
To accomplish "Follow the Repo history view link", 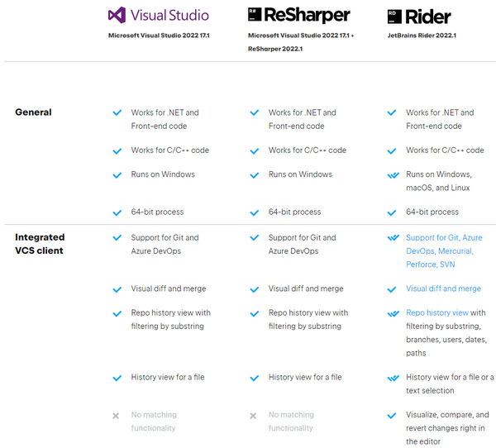I will (437, 313).
